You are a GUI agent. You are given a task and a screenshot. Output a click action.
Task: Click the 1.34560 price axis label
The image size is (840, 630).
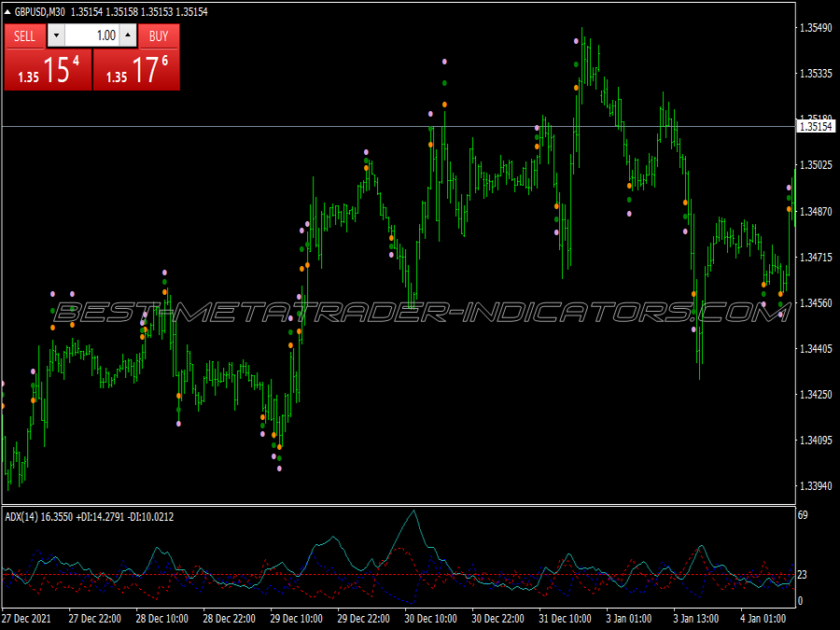coord(816,302)
